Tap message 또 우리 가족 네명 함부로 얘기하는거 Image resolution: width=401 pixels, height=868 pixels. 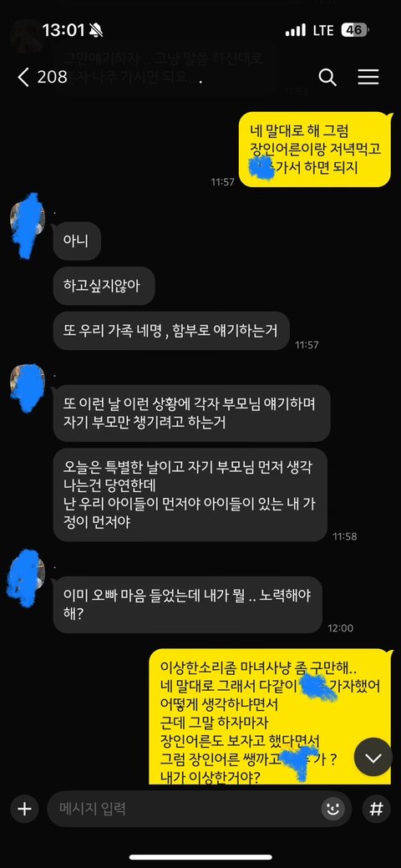pyautogui.click(x=172, y=331)
